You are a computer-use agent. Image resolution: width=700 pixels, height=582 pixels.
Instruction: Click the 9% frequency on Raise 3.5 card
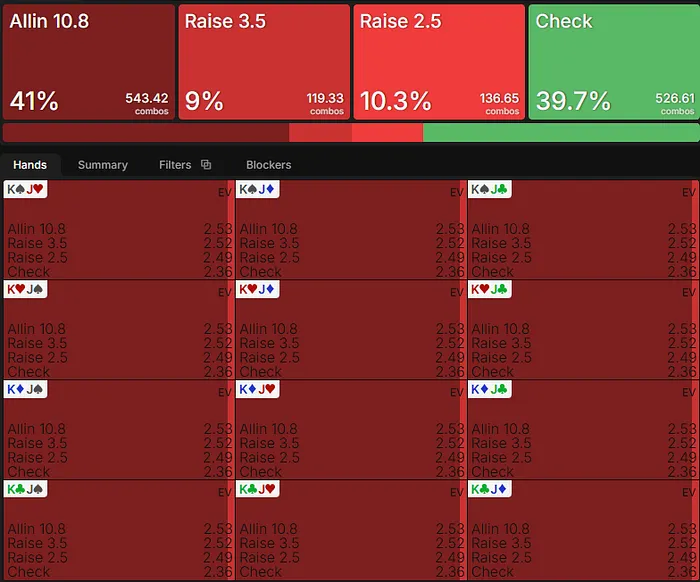(x=204, y=101)
